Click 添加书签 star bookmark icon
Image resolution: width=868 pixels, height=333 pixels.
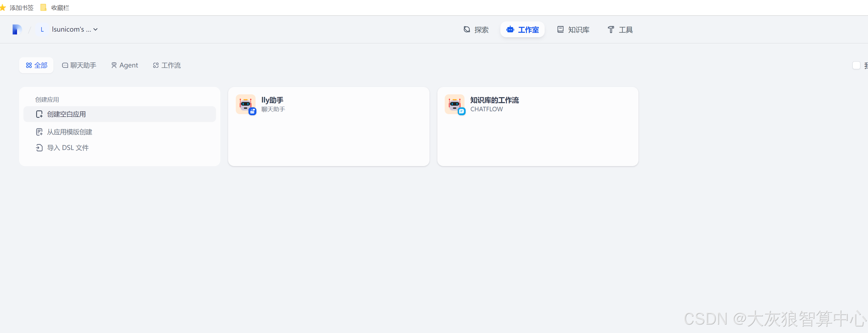coord(3,7)
